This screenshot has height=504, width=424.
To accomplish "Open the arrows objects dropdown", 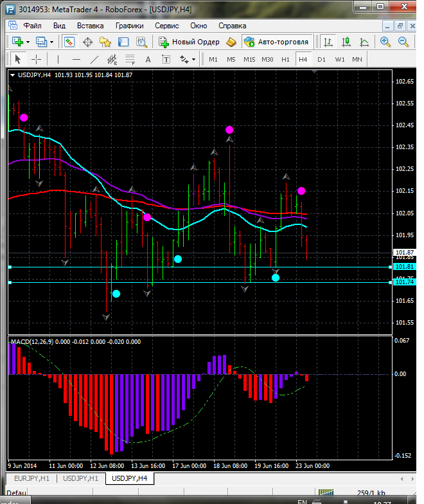I will [x=187, y=59].
